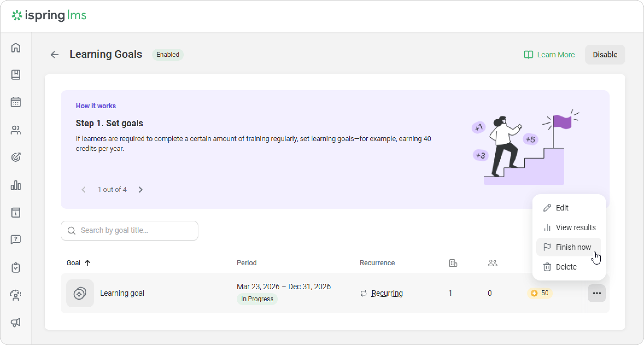Click the Search by goal title field
644x345 pixels.
(134, 230)
